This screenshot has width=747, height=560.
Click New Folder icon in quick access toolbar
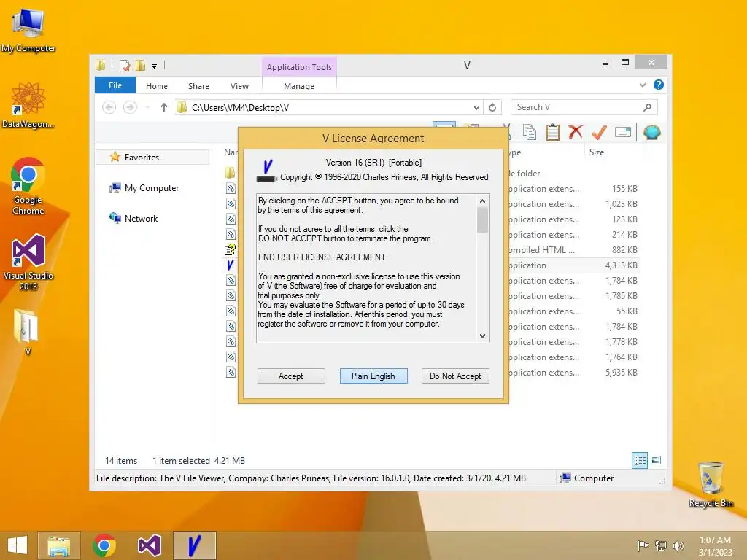coord(140,65)
